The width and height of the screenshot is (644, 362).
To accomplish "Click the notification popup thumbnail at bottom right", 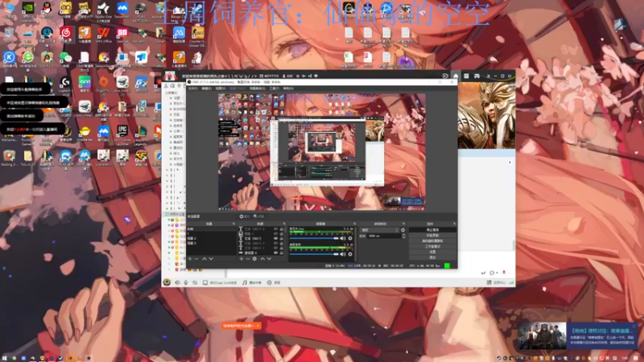I will pos(542,335).
